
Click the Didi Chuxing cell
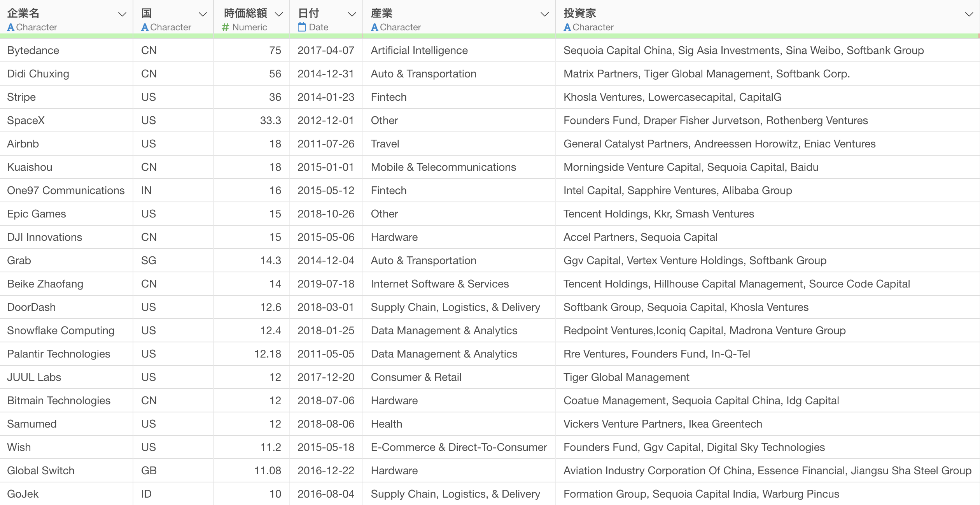(66, 74)
